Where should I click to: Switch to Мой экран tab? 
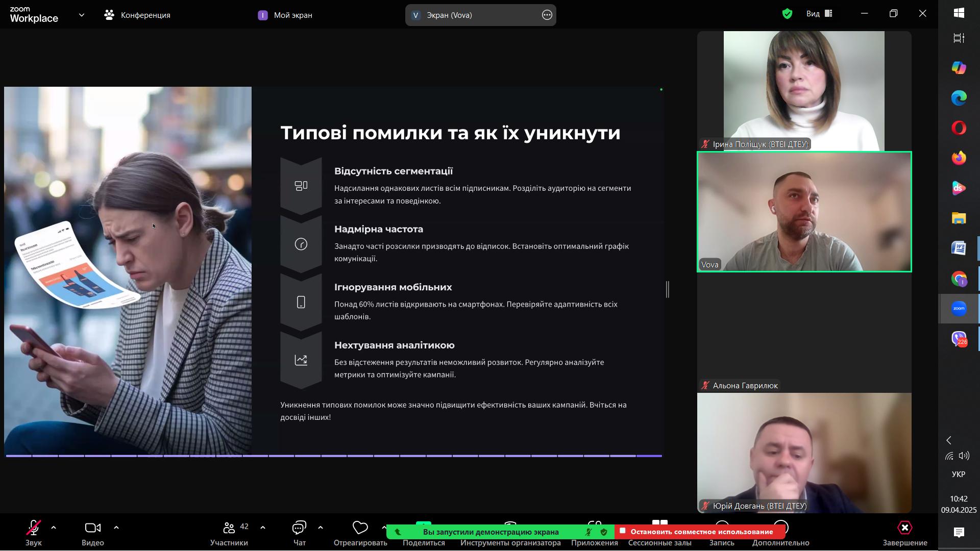pyautogui.click(x=286, y=15)
